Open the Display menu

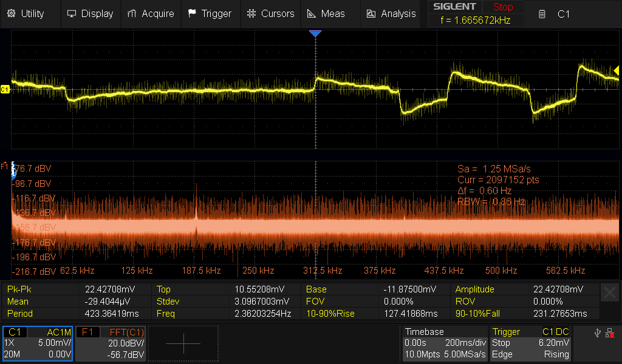(90, 13)
